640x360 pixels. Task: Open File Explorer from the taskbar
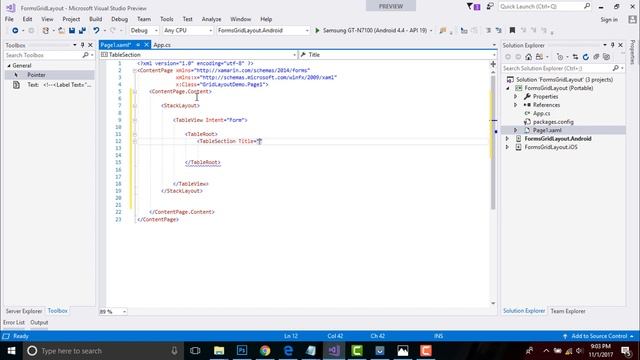point(219,351)
